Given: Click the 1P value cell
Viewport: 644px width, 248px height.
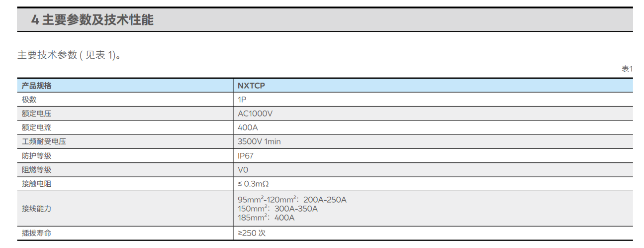Looking at the screenshot, I should click(x=242, y=100).
